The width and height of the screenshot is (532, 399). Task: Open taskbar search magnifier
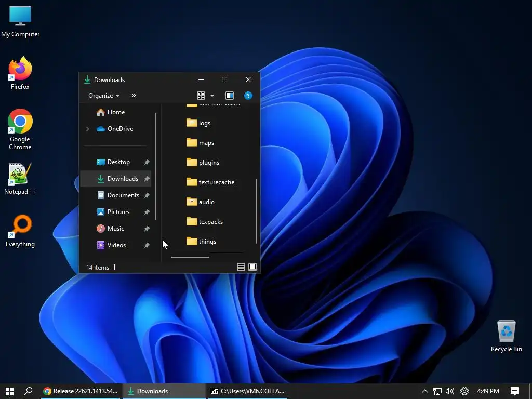pos(28,391)
